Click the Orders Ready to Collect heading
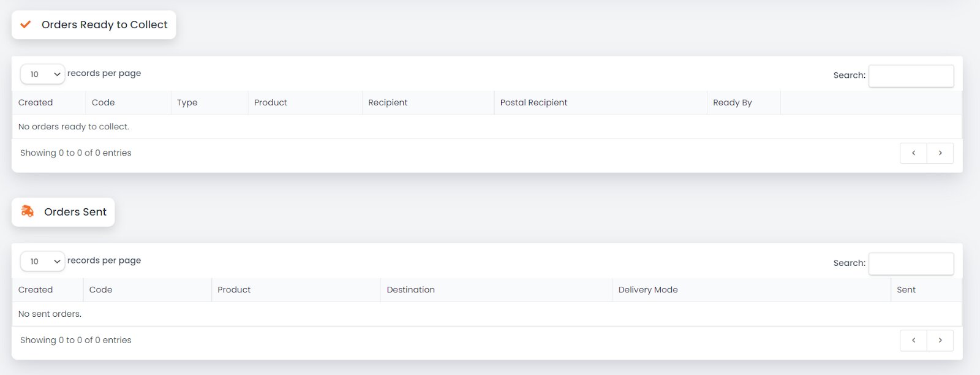Viewport: 980px width, 375px height. [104, 25]
